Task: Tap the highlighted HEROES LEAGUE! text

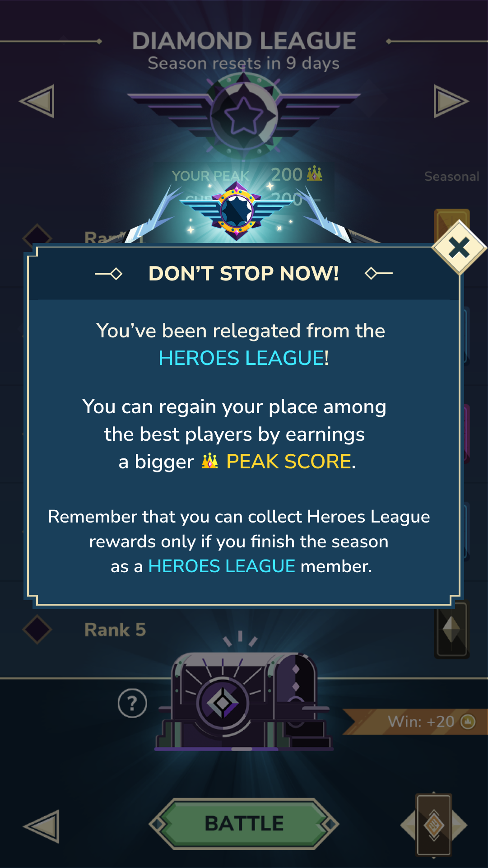Action: point(244,358)
